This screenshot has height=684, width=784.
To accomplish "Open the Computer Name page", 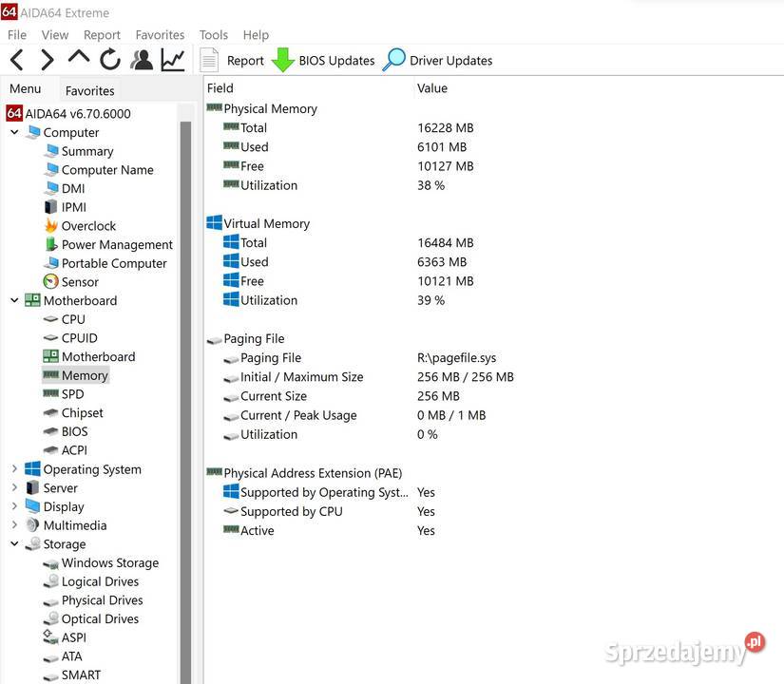I will pyautogui.click(x=107, y=170).
